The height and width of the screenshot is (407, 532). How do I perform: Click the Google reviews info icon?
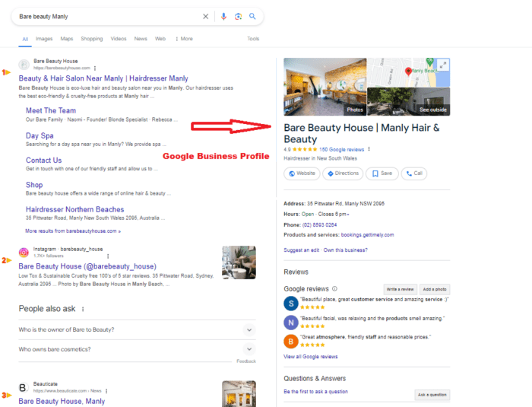[334, 289]
